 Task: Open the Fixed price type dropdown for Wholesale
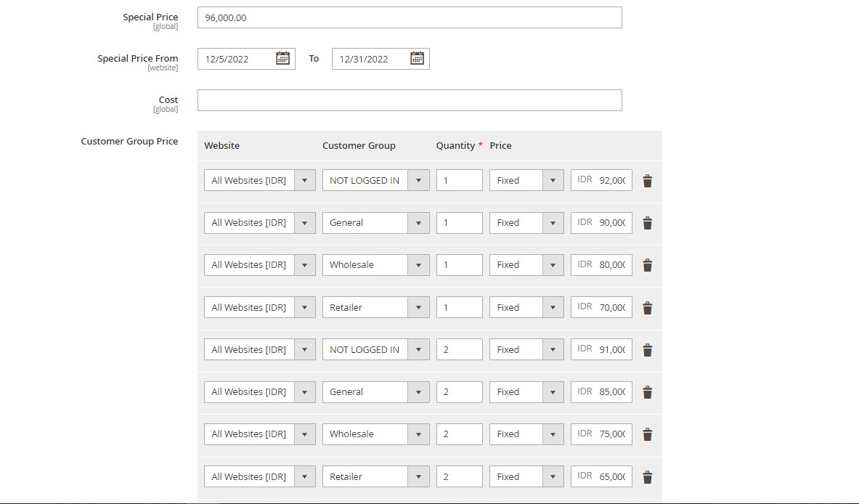(554, 264)
